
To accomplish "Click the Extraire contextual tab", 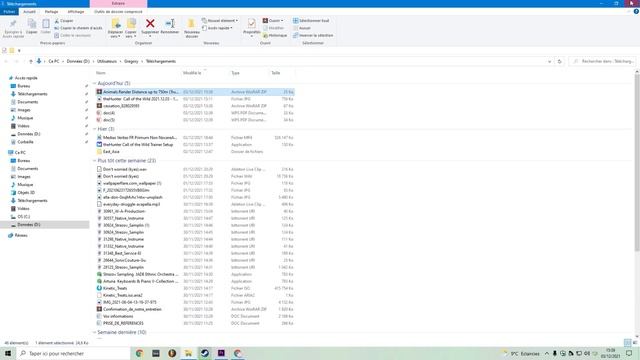I will (x=118, y=4).
